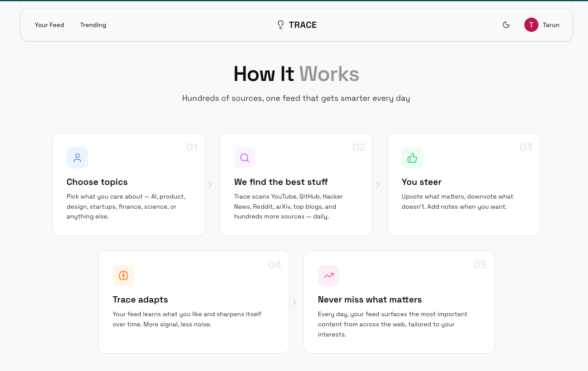The height and width of the screenshot is (371, 588).
Task: Click the TRACE lightbulb logo icon
Action: 281,25
